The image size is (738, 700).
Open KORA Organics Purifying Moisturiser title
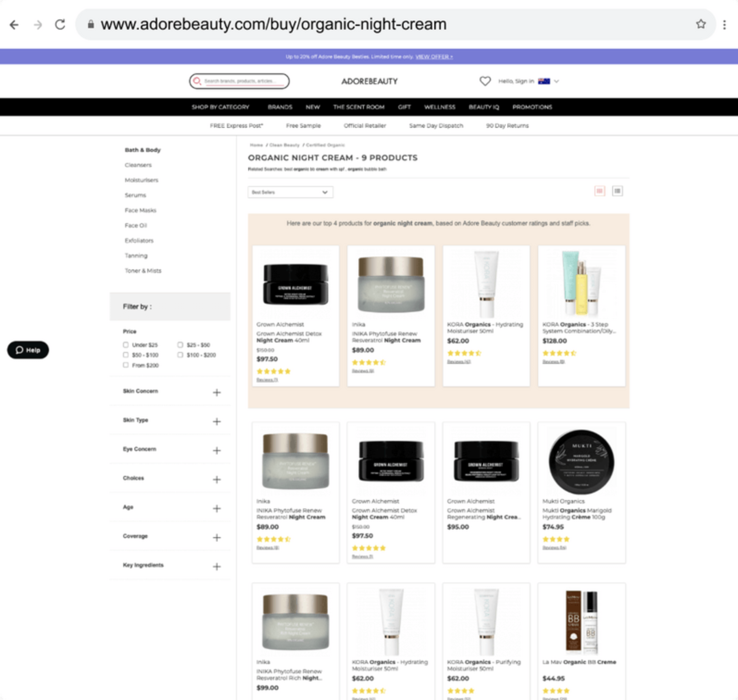(x=484, y=665)
